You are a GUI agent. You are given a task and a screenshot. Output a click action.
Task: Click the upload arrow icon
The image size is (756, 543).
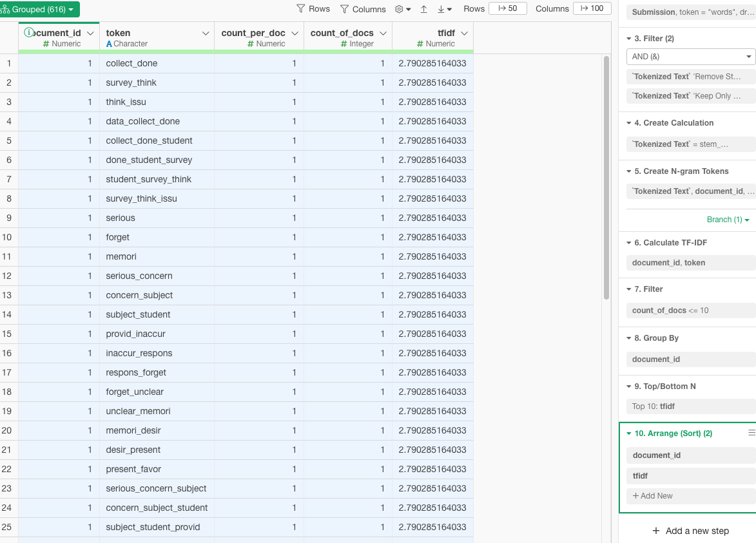tap(423, 9)
